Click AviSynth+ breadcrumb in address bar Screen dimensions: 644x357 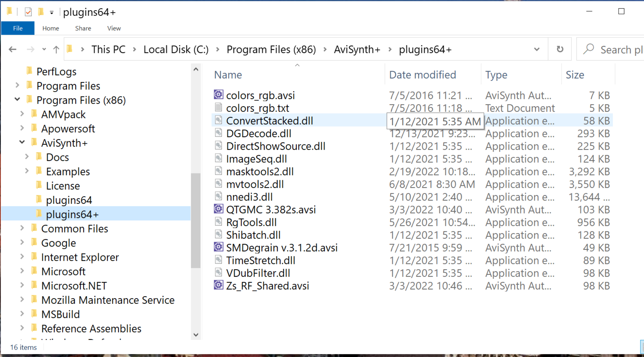coord(357,50)
